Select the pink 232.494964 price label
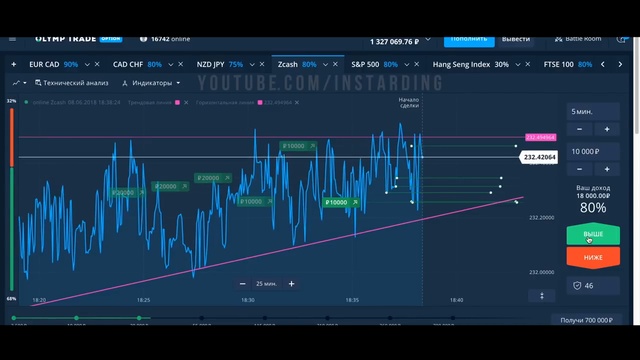Screen dimensions: 640x360 pos(541,137)
